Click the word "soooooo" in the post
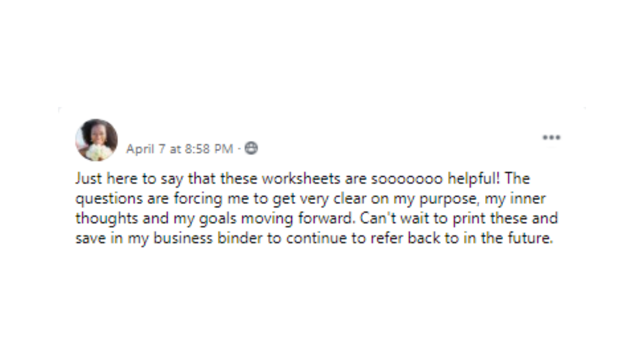Image resolution: width=644 pixels, height=362 pixels. pyautogui.click(x=407, y=179)
